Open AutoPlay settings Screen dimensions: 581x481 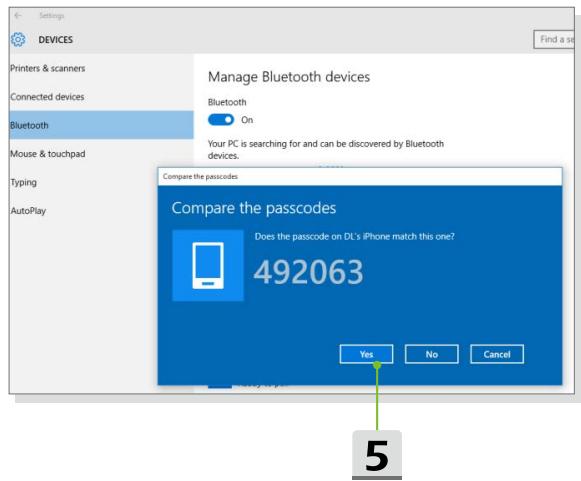[28, 211]
